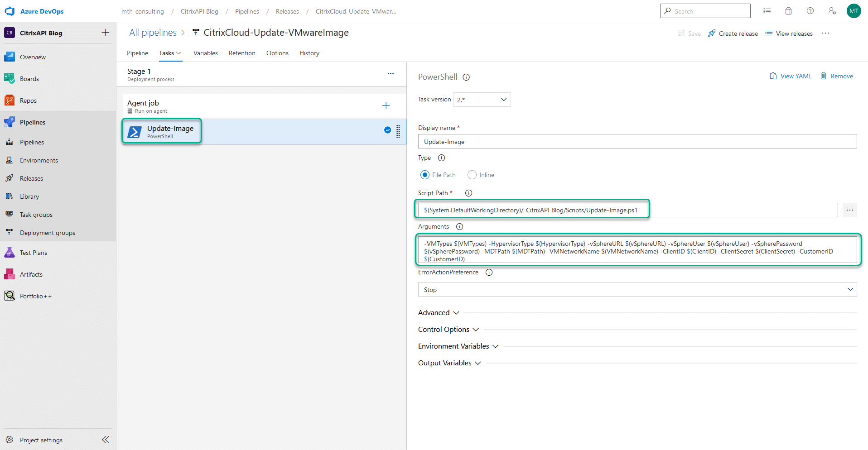Click the Arguments text area
This screenshot has width=868, height=450.
click(x=637, y=250)
